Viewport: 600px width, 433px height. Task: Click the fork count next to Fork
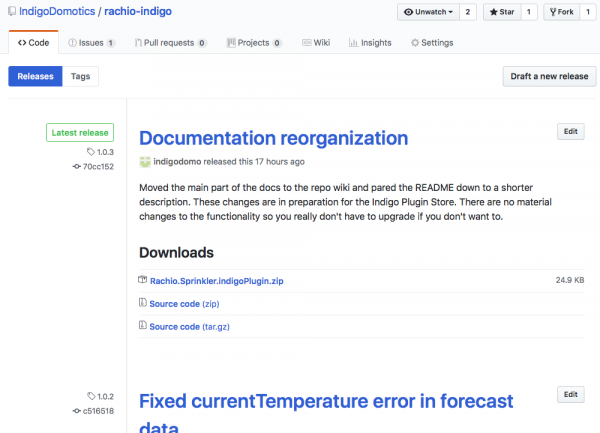pyautogui.click(x=588, y=12)
